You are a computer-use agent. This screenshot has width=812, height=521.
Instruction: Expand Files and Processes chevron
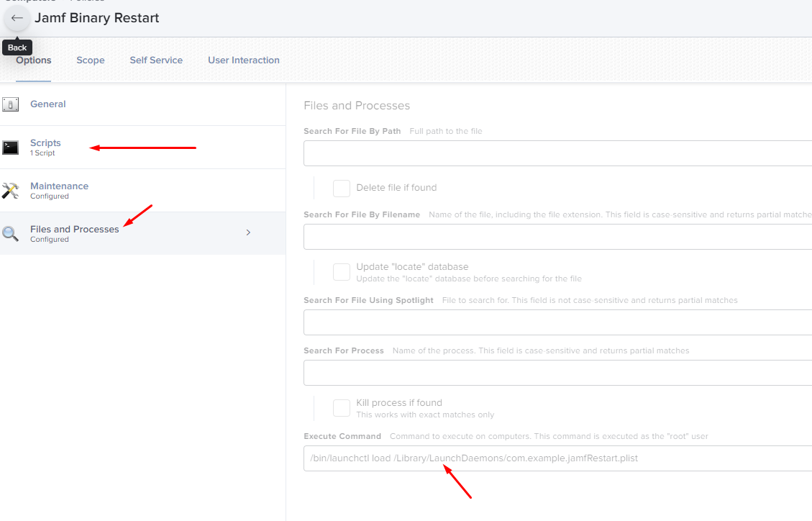[248, 232]
